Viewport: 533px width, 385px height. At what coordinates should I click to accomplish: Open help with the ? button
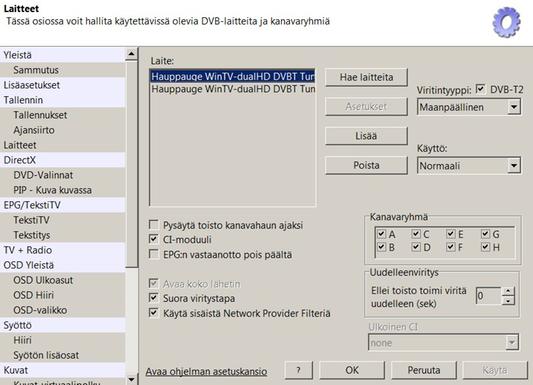click(298, 370)
